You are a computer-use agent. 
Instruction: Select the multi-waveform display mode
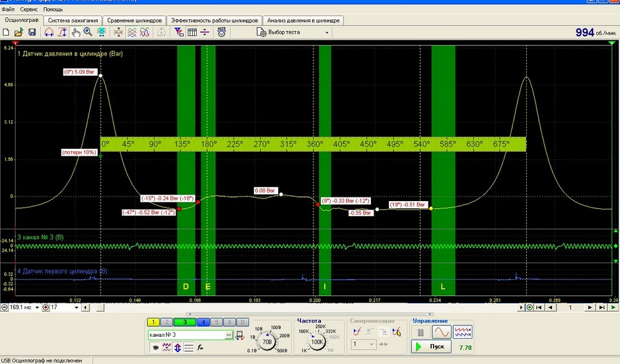click(463, 332)
